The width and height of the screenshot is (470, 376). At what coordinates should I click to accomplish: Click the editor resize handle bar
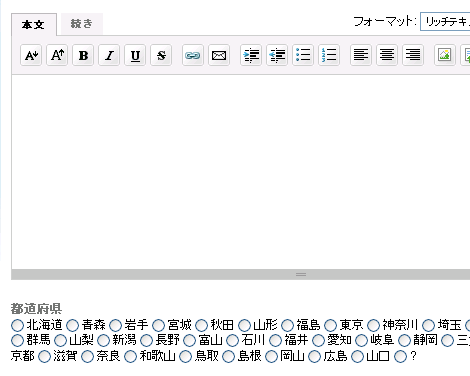pos(241,274)
